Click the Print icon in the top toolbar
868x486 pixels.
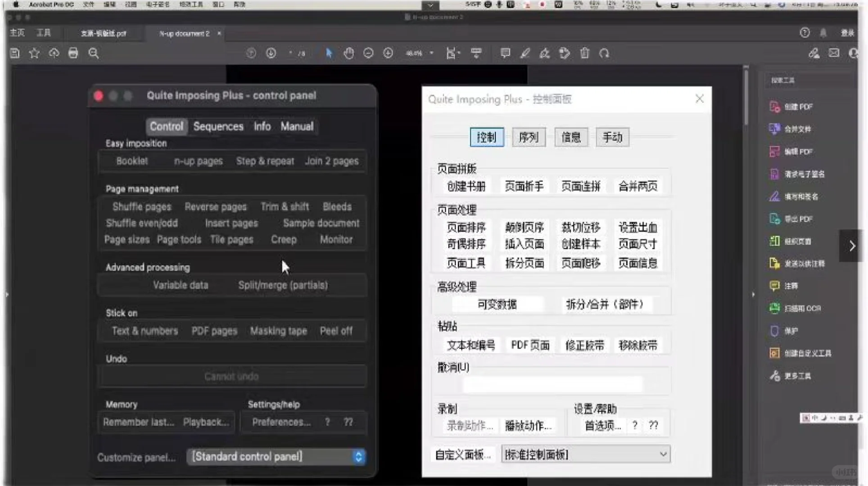(73, 53)
